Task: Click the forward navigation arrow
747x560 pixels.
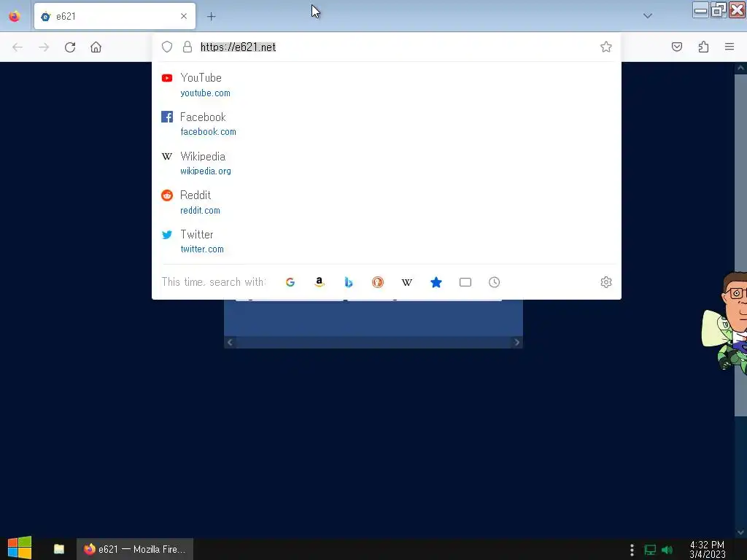Action: [44, 47]
